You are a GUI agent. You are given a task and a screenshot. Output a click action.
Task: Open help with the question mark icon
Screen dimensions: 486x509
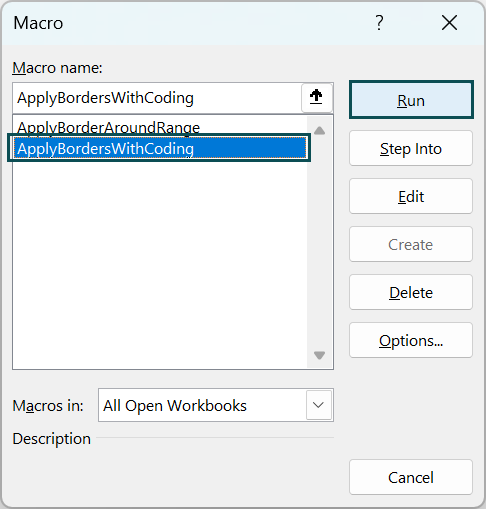pyautogui.click(x=379, y=23)
